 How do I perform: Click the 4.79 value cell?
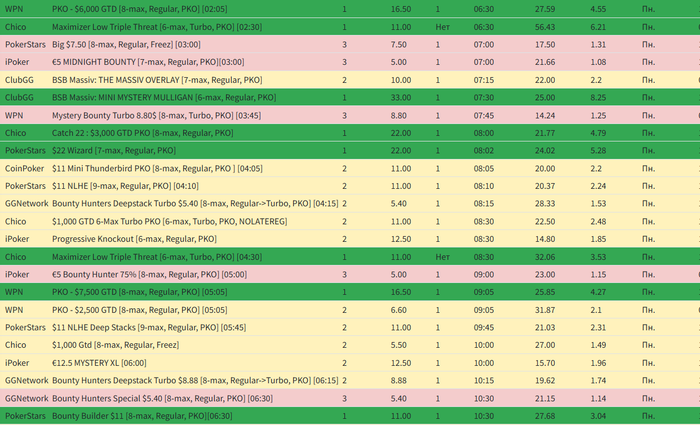[598, 133]
